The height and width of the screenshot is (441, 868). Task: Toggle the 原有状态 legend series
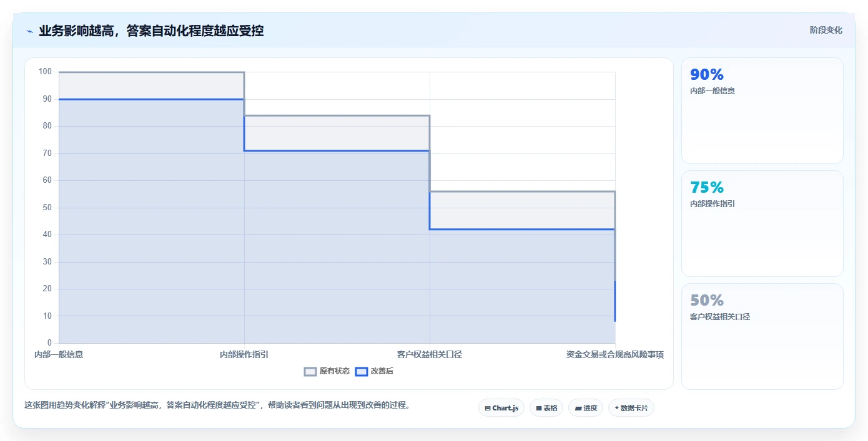tap(327, 371)
